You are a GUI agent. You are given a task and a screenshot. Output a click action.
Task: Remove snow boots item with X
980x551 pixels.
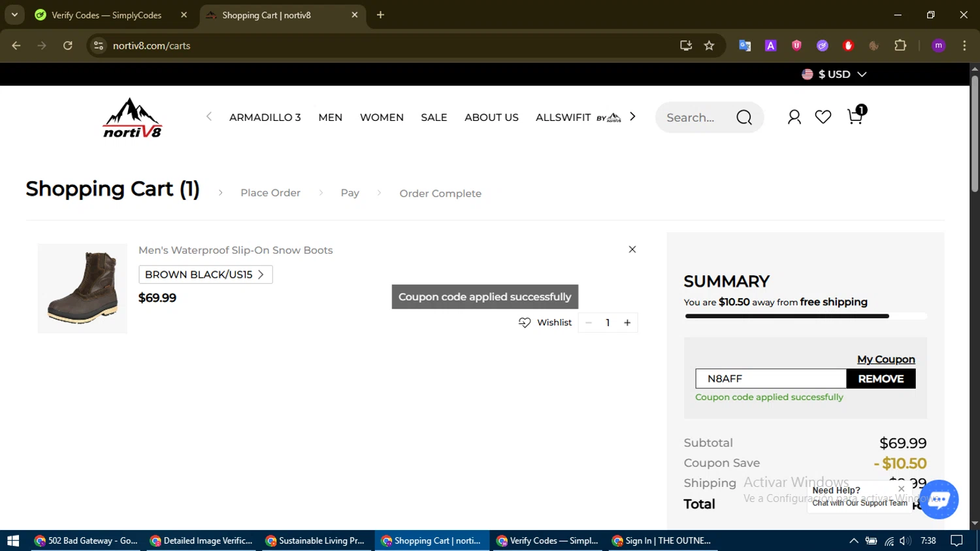[632, 250]
